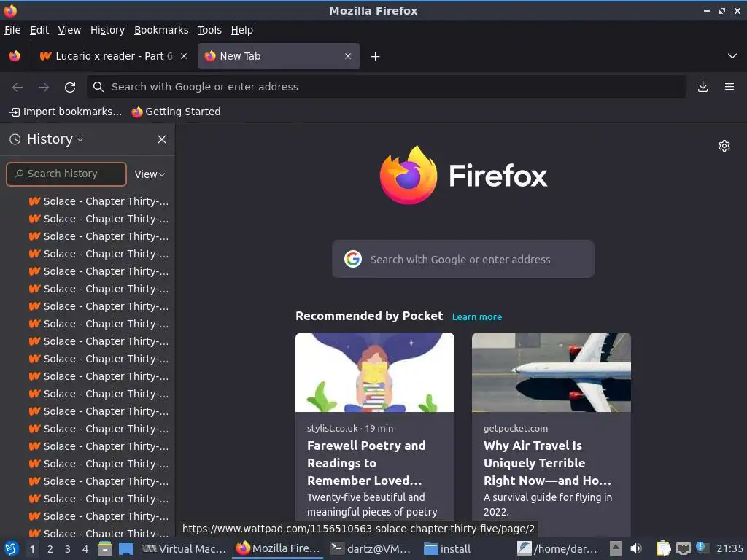Click the Firefox View pinned tab icon

click(x=15, y=56)
